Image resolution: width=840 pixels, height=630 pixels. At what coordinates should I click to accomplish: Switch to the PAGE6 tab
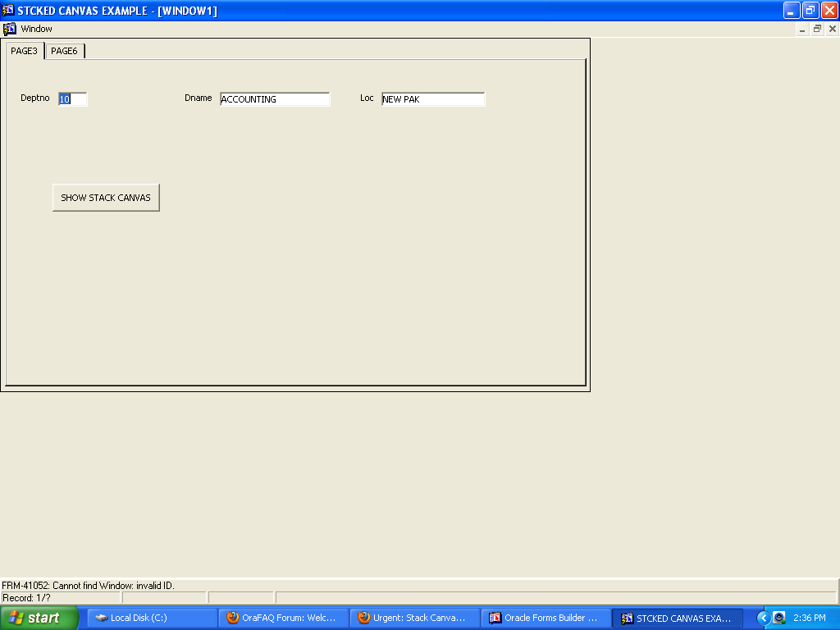[64, 51]
